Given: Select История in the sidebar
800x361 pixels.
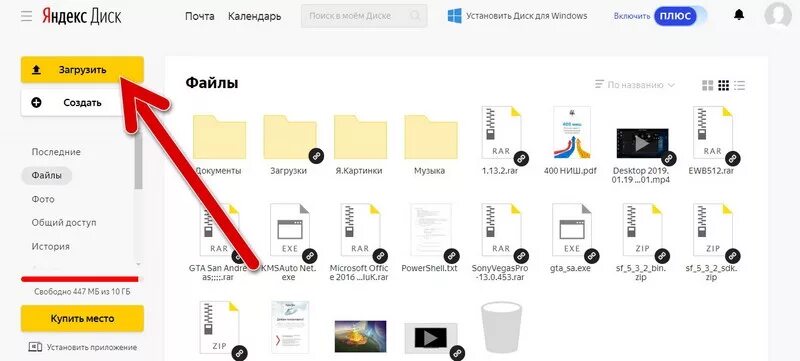Looking at the screenshot, I should pos(51,246).
